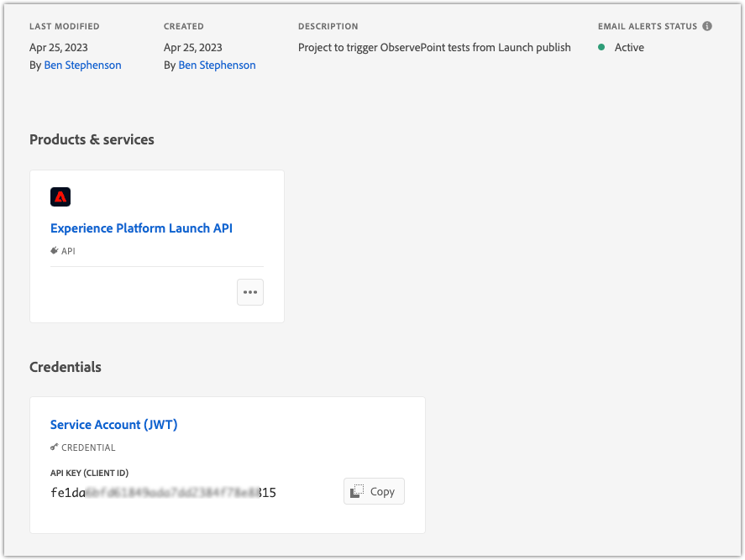Click the API KEY (CLIENT ID) label
Viewport: 745px width, 560px height.
pyautogui.click(x=89, y=473)
